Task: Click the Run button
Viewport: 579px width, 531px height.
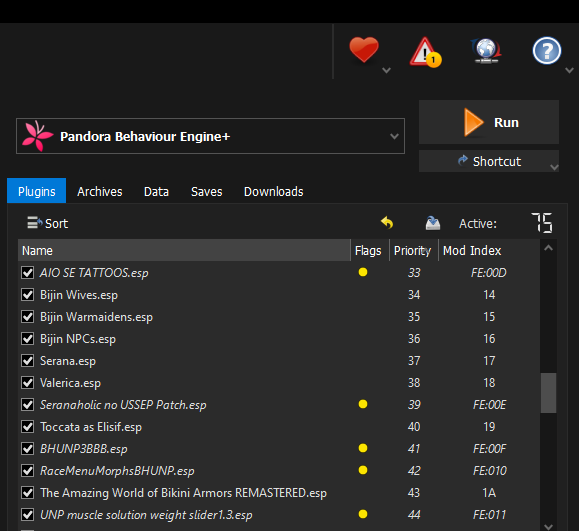Action: tap(489, 122)
